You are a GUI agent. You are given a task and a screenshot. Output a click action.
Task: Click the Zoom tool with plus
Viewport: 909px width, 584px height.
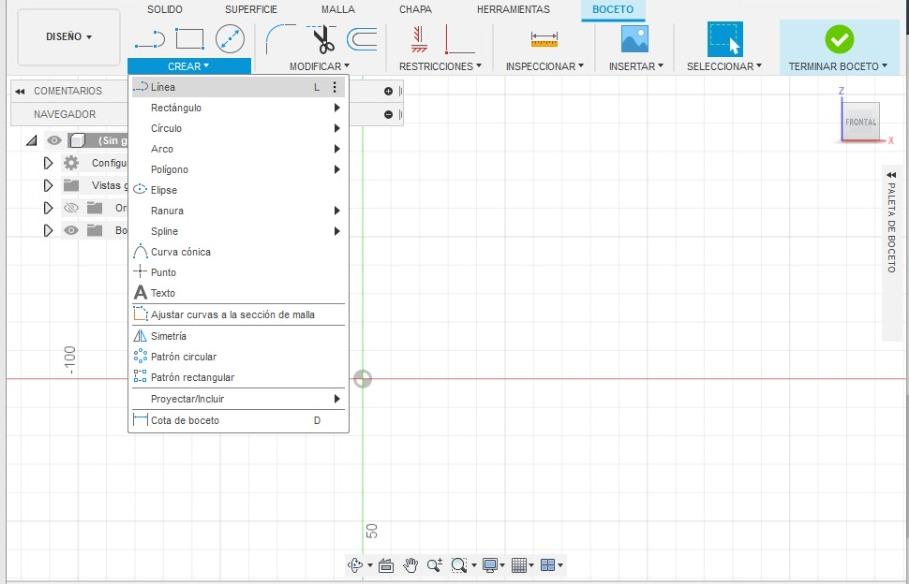tap(434, 565)
